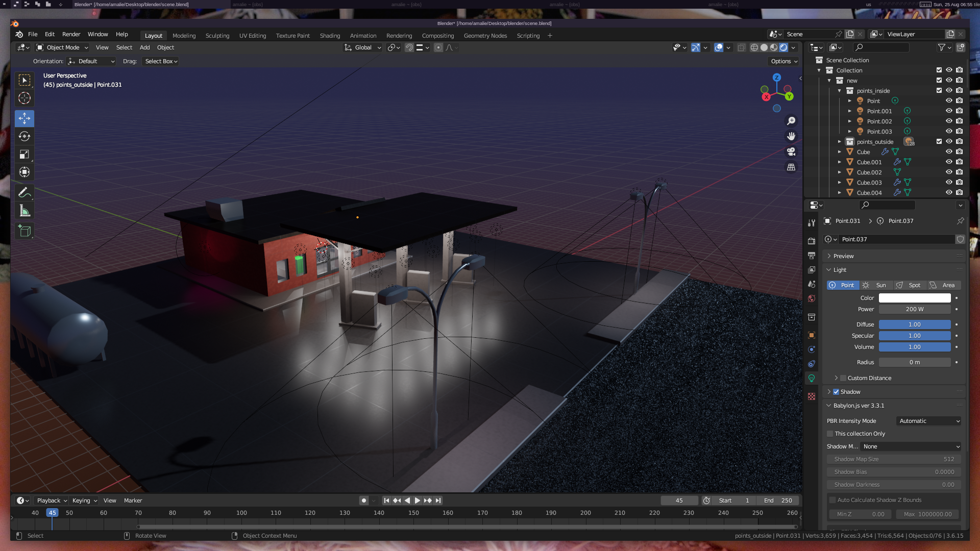Select the Measure tool
The width and height of the screenshot is (980, 551).
click(x=24, y=211)
